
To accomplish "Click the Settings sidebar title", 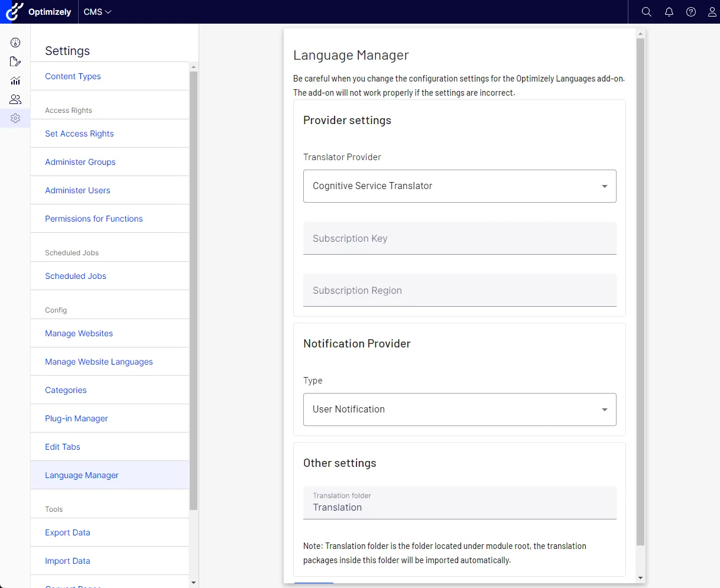I will [67, 51].
